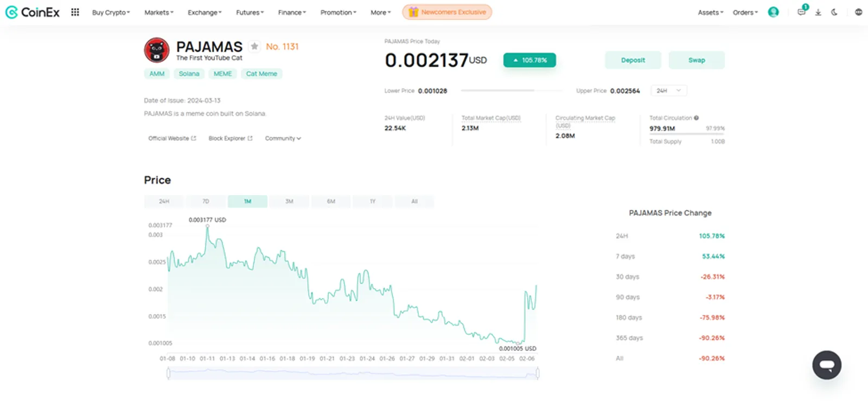Viewport: 868px width, 401px height.
Task: Click the PAJAMAS cat logo
Action: (x=157, y=50)
